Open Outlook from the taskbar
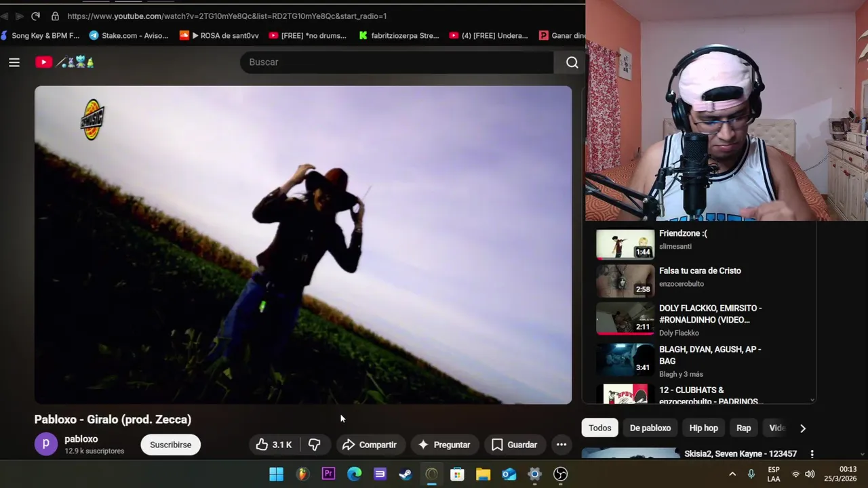Image resolution: width=868 pixels, height=488 pixels. pyautogui.click(x=509, y=474)
